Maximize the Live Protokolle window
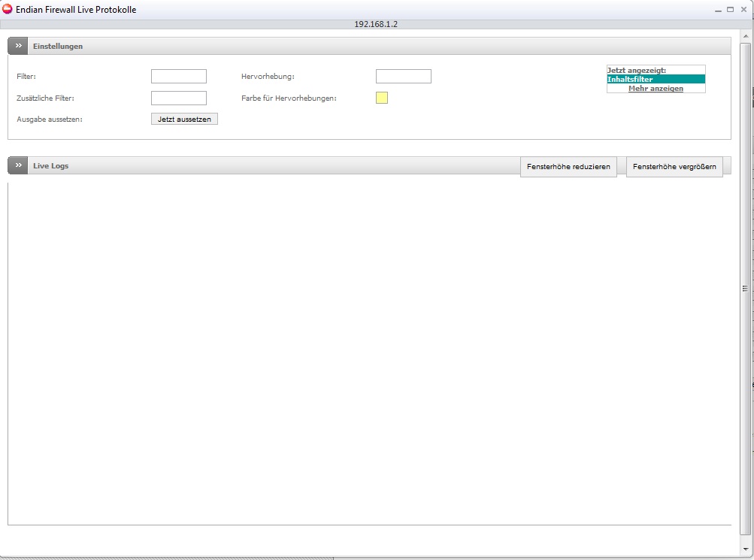 tap(729, 10)
